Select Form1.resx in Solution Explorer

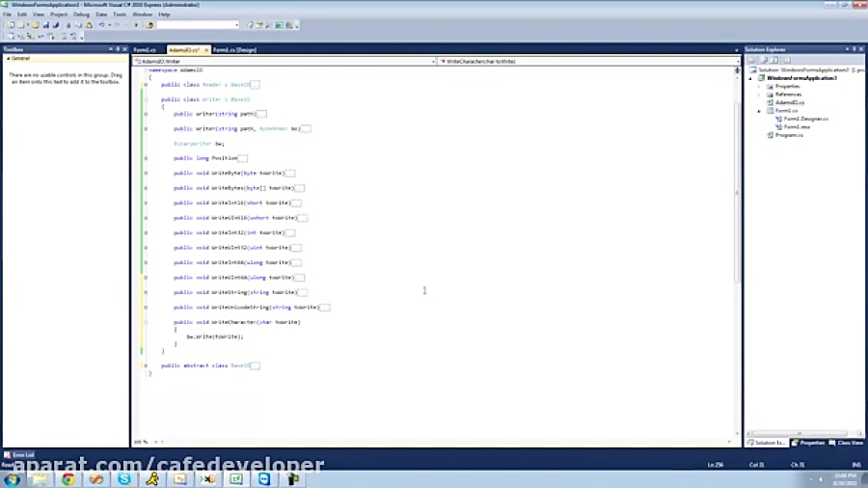tap(797, 127)
